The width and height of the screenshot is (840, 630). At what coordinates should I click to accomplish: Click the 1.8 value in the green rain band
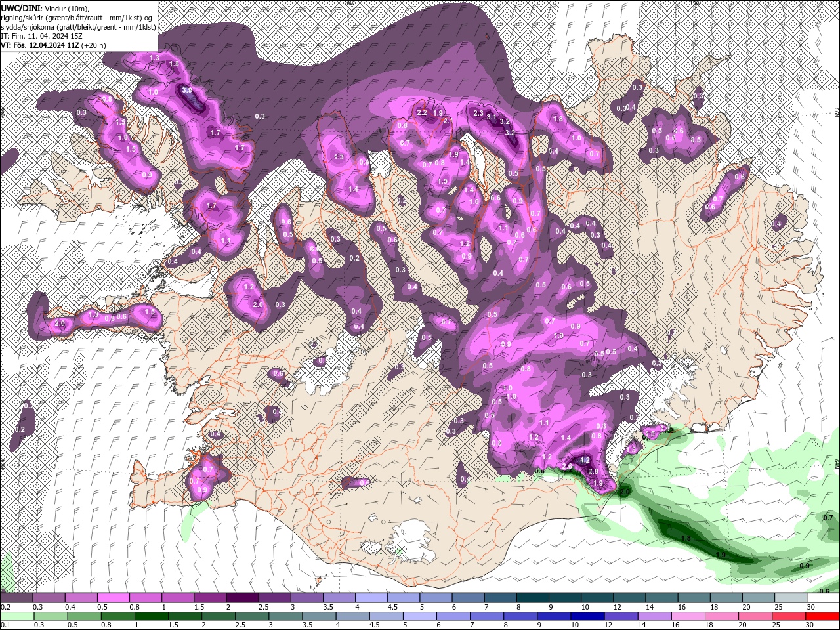coord(686,539)
